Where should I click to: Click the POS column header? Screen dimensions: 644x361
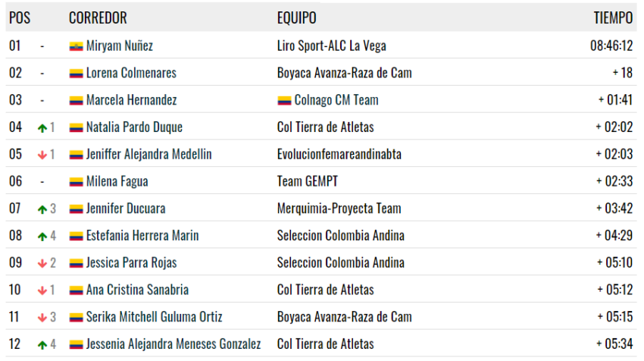[20, 17]
